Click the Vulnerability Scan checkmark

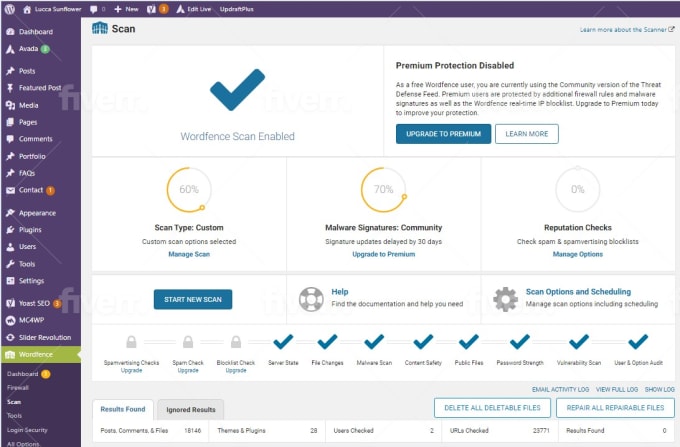(579, 342)
